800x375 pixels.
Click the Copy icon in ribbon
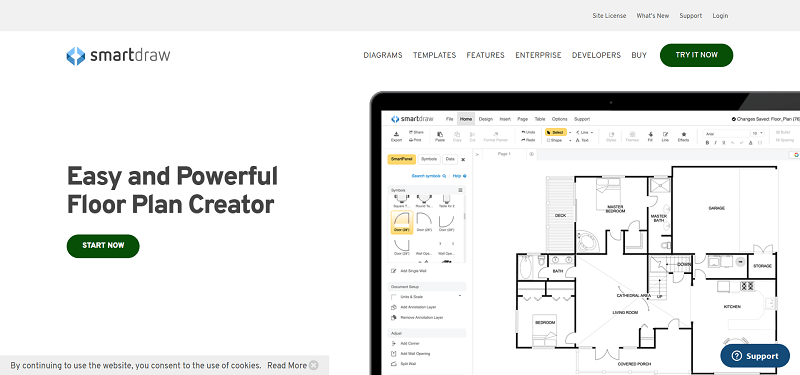[457, 137]
